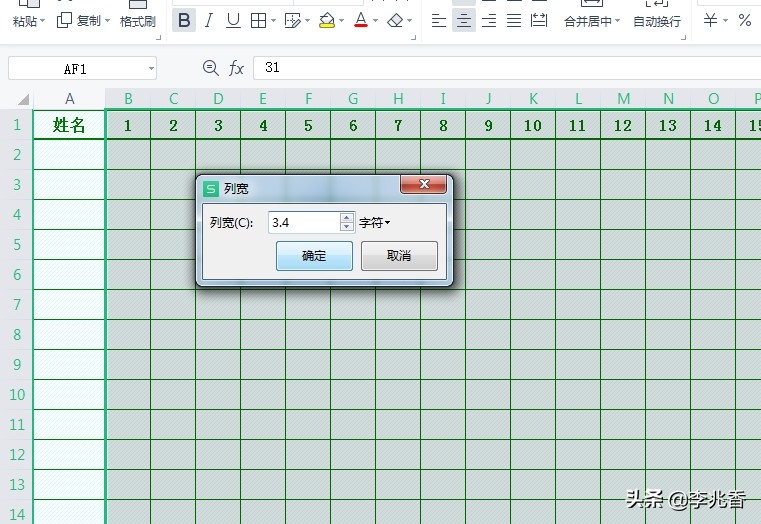Click the fill color bucket icon
This screenshot has width=761, height=524.
click(x=327, y=20)
